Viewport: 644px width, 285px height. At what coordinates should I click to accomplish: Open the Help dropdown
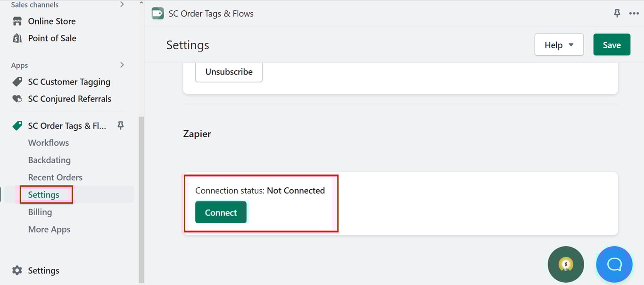coord(559,45)
